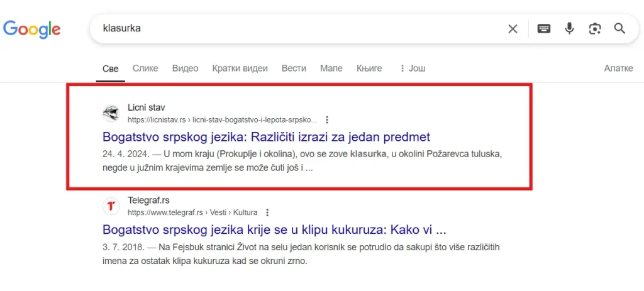Viewport: 644px width, 291px height.
Task: Click the date 24. 4. 2024.
Action: point(126,155)
